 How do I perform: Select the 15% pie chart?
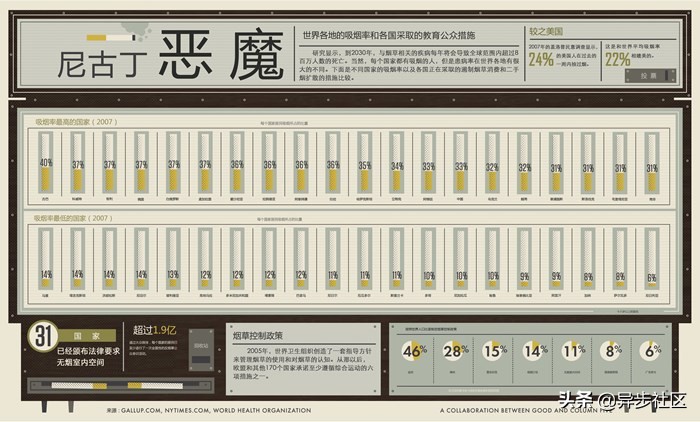(x=494, y=351)
